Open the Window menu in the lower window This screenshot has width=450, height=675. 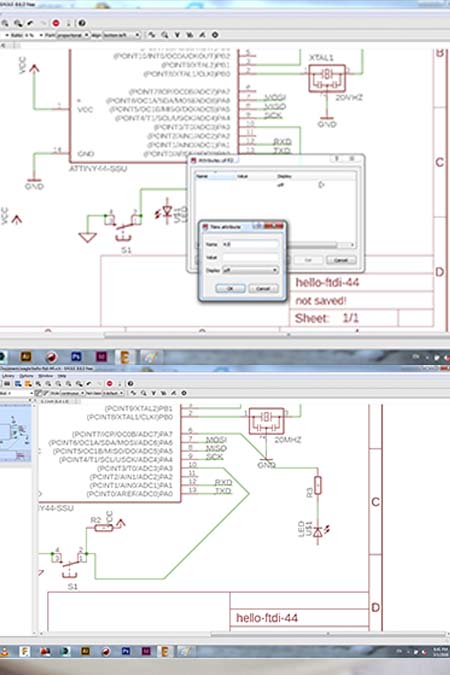[45, 376]
